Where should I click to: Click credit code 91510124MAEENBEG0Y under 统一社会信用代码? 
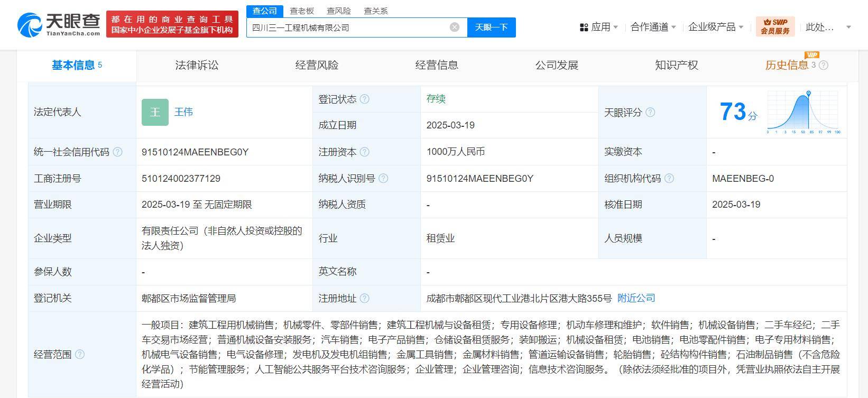click(x=195, y=152)
